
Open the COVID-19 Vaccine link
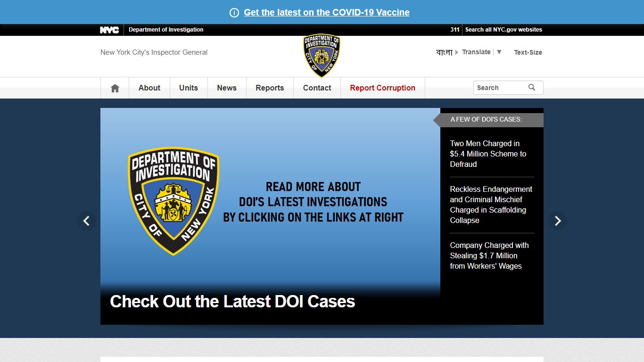point(327,13)
